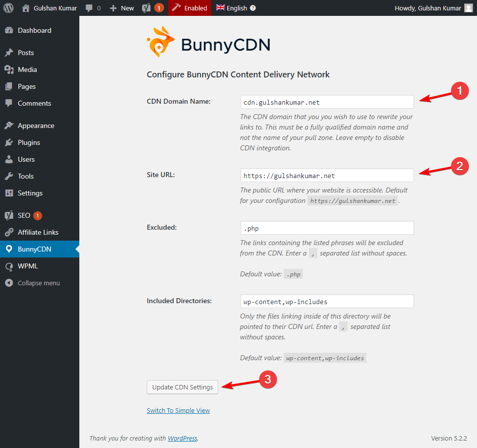Open the English language switcher
This screenshot has height=448, width=477.
pyautogui.click(x=236, y=8)
